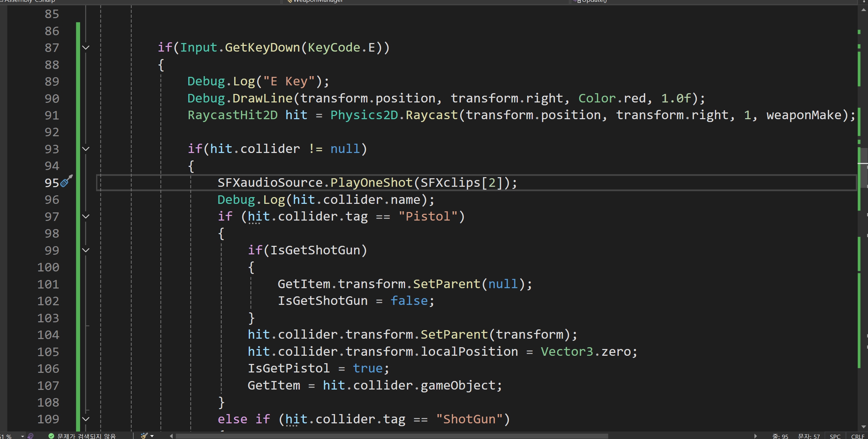This screenshot has height=439, width=868.
Task: Click the horizontal scrollbar thumb
Action: click(391, 436)
